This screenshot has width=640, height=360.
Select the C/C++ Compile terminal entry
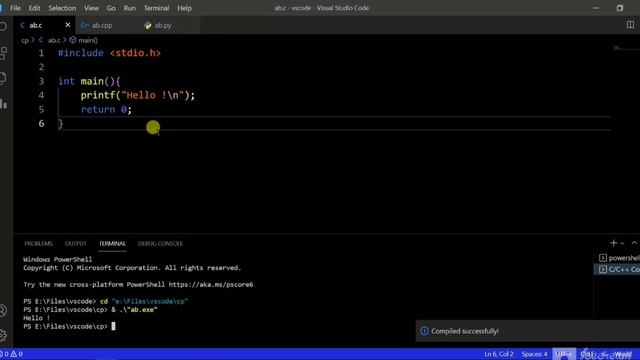pyautogui.click(x=618, y=269)
